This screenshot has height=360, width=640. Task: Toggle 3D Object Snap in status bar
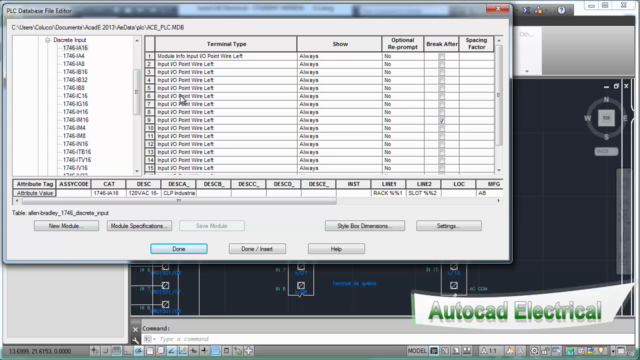tap(161, 351)
